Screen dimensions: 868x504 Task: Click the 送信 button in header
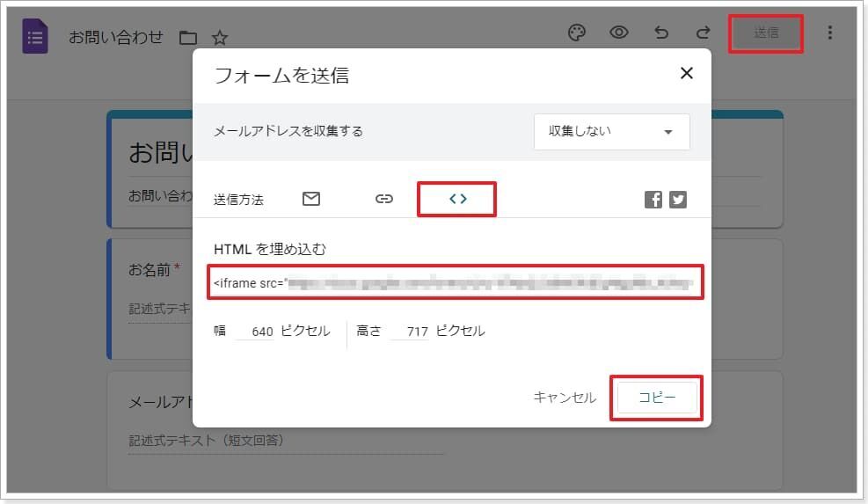pyautogui.click(x=766, y=33)
